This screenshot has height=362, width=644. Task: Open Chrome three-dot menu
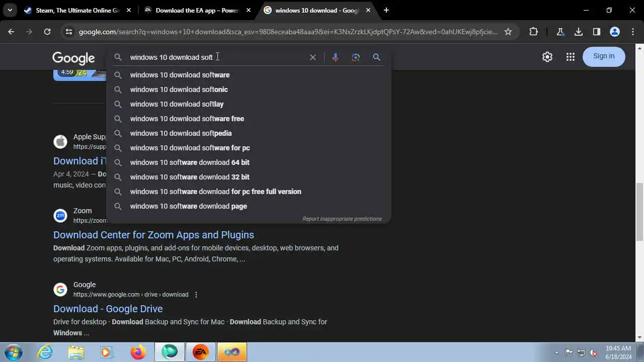click(632, 32)
